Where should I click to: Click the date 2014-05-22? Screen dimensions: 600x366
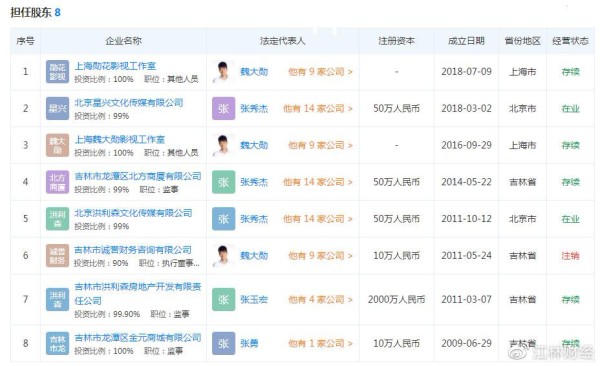[466, 182]
